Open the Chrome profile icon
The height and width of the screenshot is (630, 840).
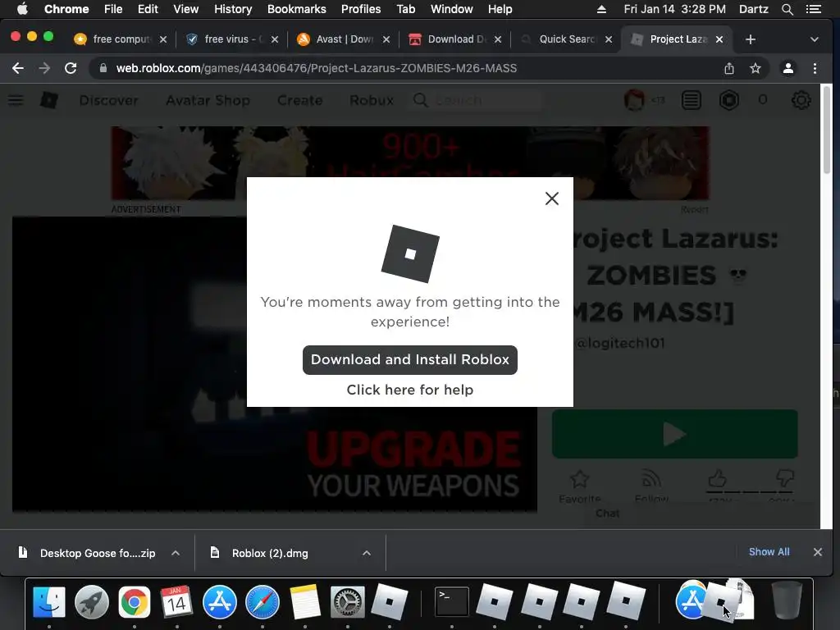tap(788, 69)
